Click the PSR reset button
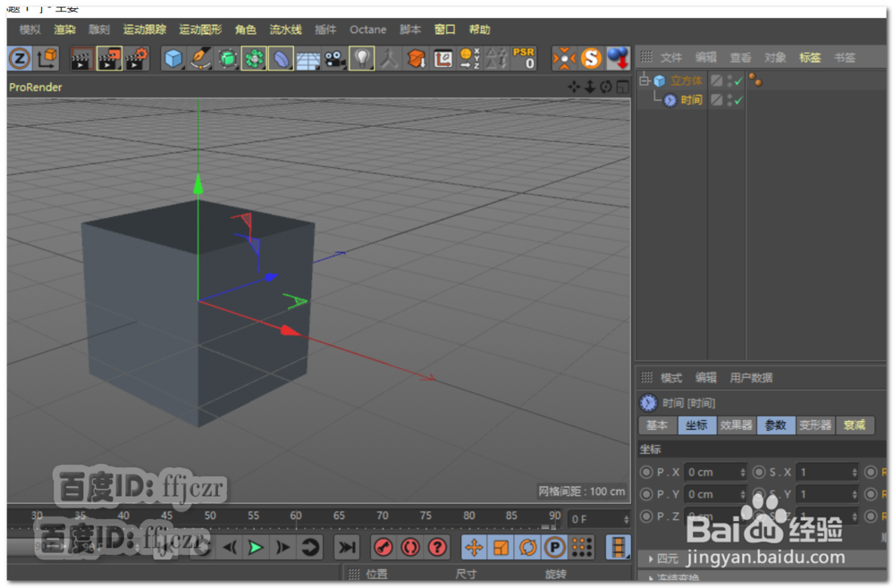The image size is (894, 588). pos(524,58)
